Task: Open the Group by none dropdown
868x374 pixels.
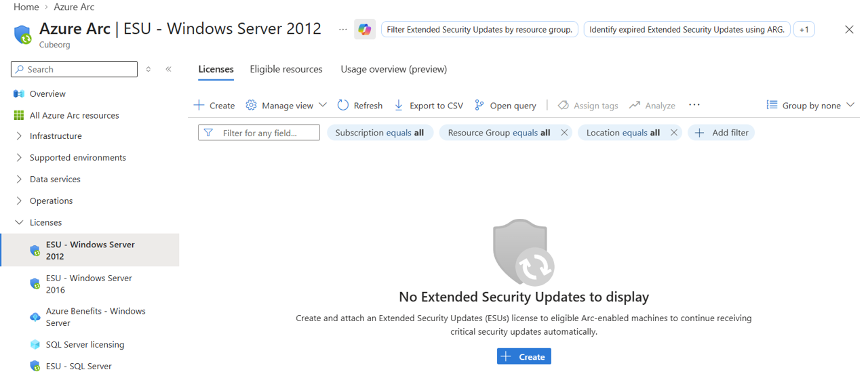Action: 811,105
